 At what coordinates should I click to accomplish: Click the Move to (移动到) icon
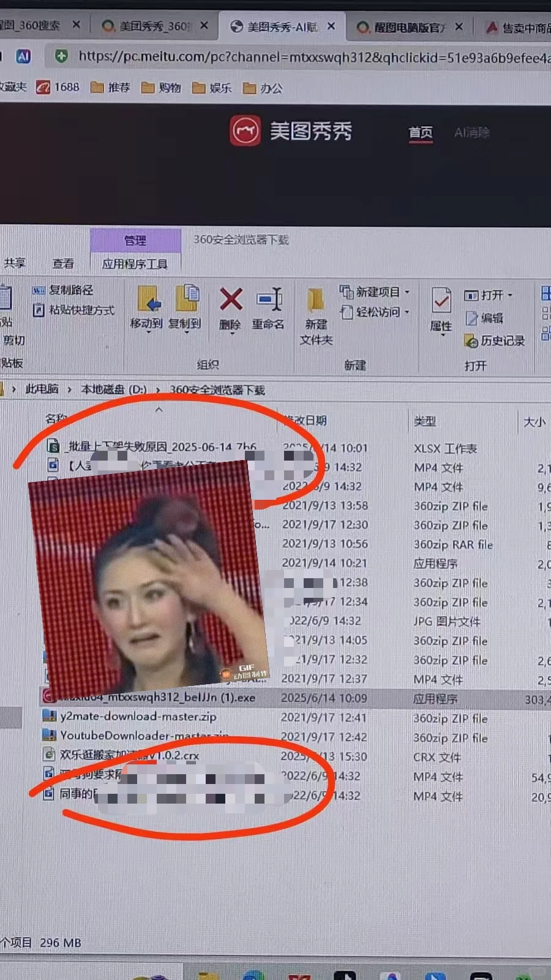pos(148,299)
